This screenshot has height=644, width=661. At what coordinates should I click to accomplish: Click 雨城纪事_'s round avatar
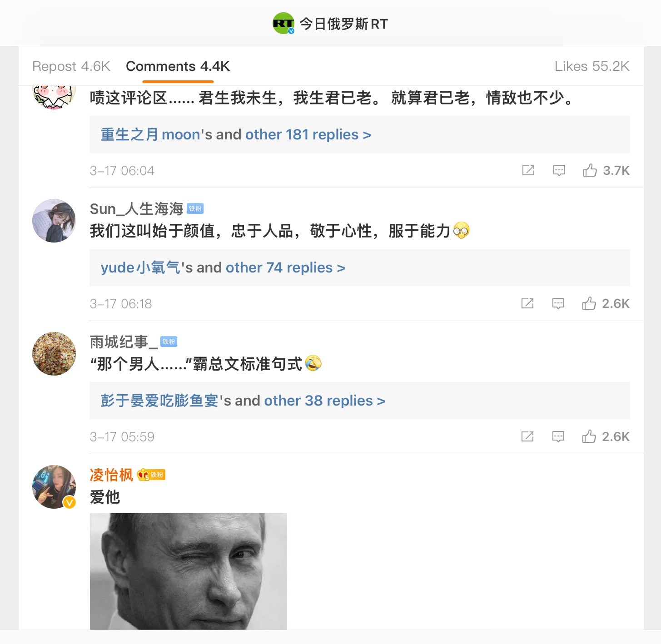point(54,354)
